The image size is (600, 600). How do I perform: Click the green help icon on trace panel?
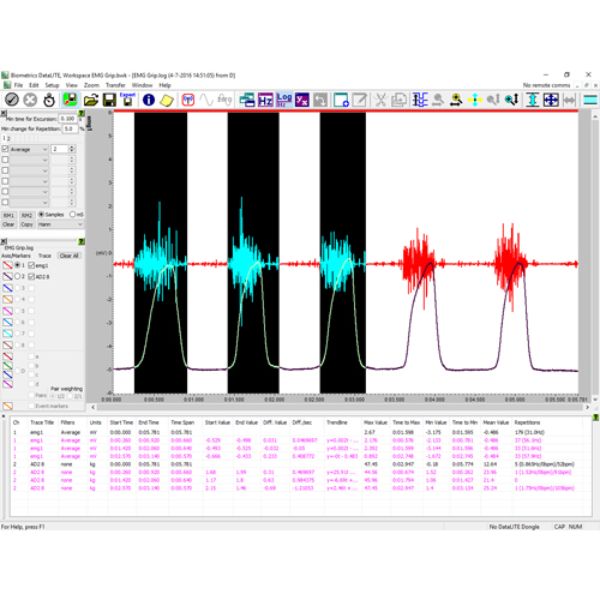[x=82, y=241]
